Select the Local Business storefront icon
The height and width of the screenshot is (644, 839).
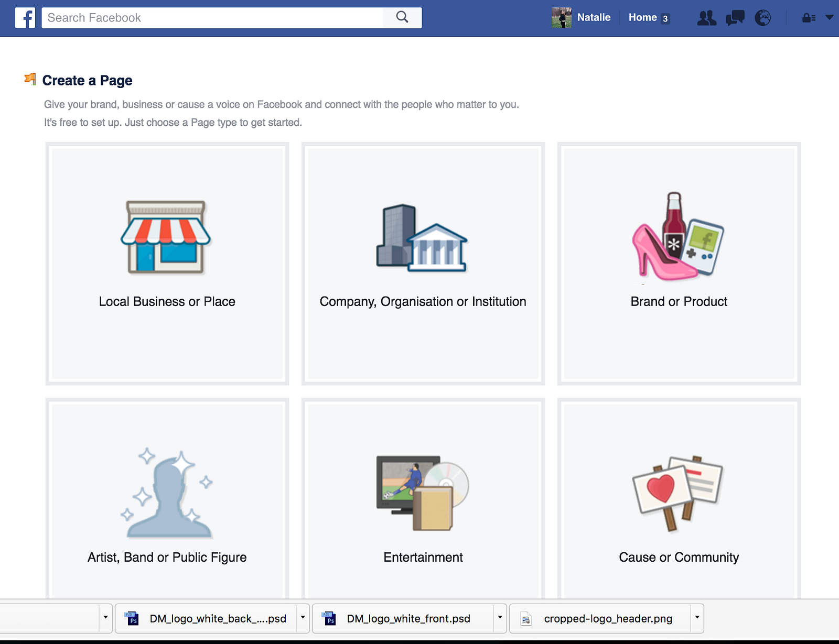[x=166, y=237]
